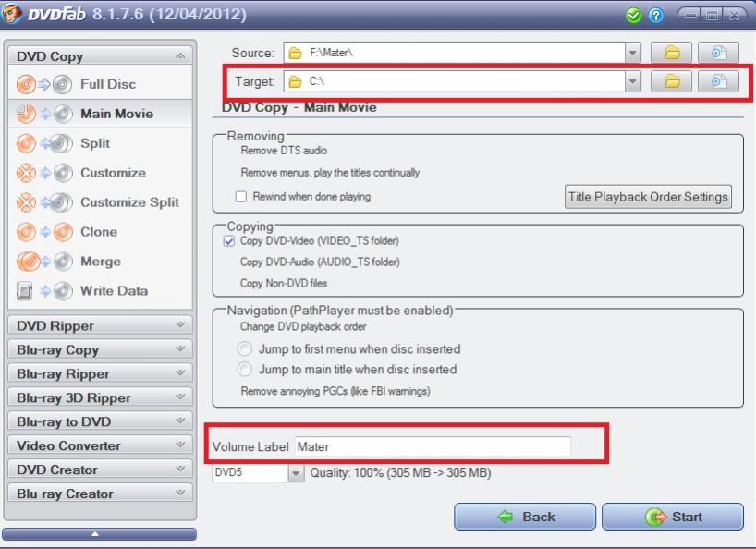Click the Target path field
This screenshot has height=549, width=756.
pyautogui.click(x=455, y=81)
